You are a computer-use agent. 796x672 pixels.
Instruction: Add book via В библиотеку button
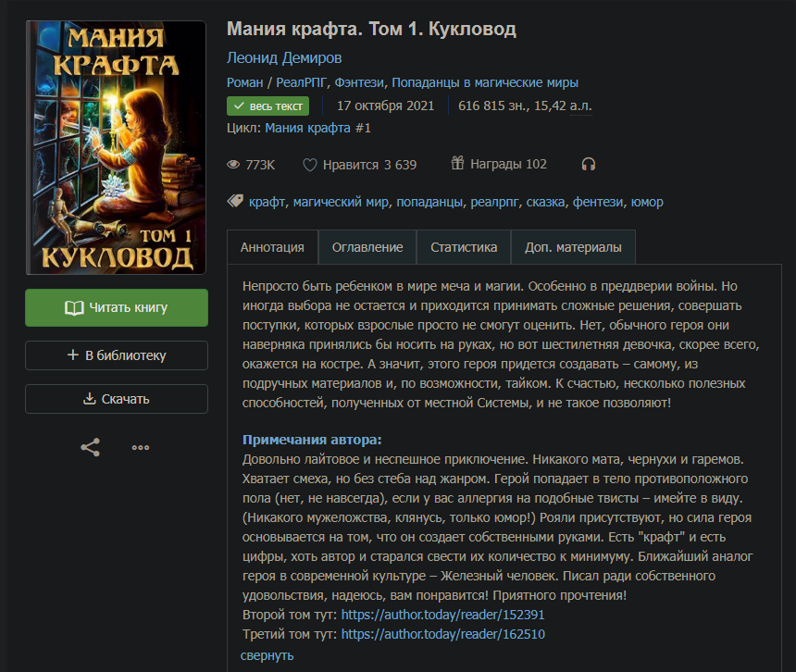coord(117,355)
